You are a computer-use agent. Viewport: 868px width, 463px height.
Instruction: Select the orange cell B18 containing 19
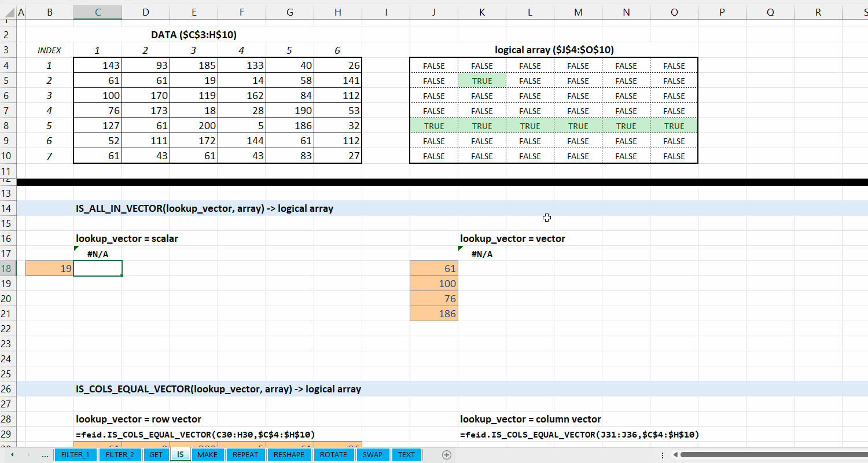(x=50, y=269)
